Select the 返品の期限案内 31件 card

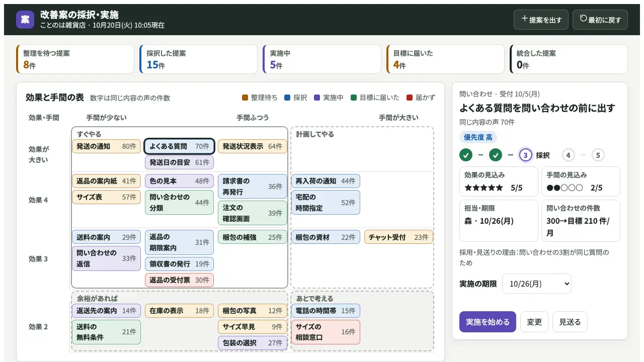coord(180,242)
